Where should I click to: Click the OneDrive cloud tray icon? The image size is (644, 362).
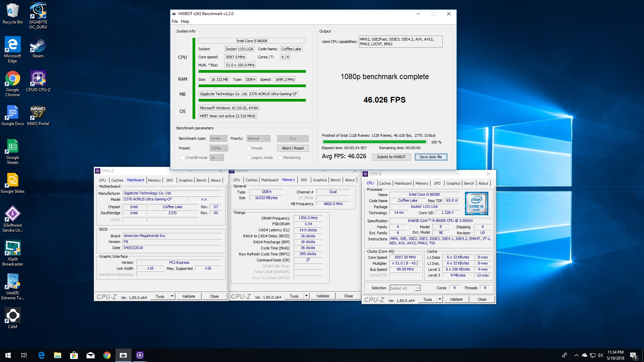click(585, 355)
